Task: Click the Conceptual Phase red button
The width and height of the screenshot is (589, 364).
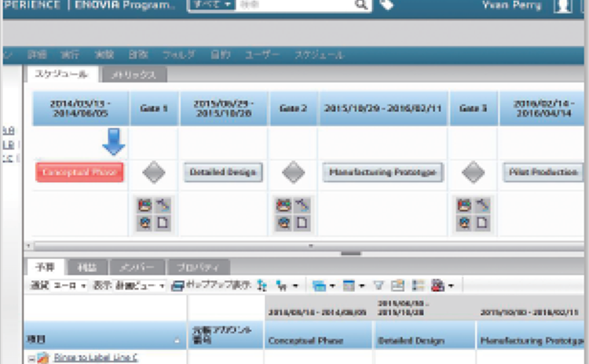Action: tap(79, 173)
